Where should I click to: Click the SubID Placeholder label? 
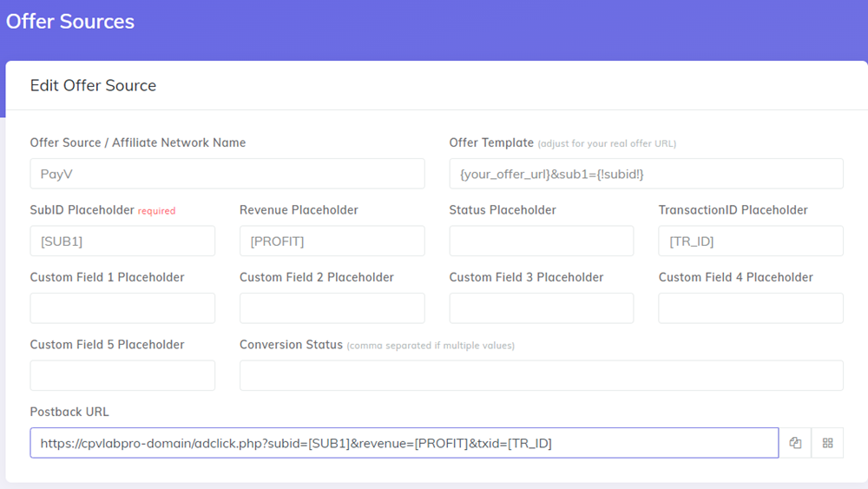pos(82,210)
